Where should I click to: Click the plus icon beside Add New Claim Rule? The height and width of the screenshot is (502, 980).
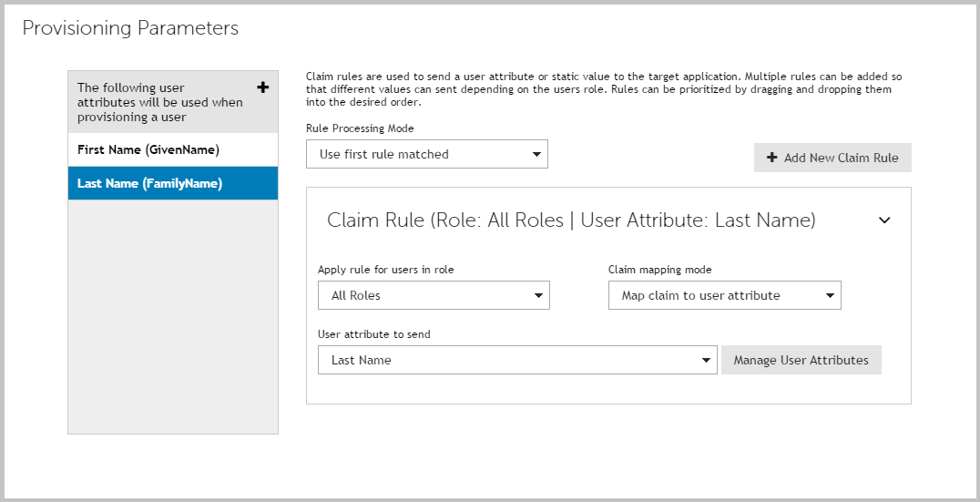pos(772,158)
